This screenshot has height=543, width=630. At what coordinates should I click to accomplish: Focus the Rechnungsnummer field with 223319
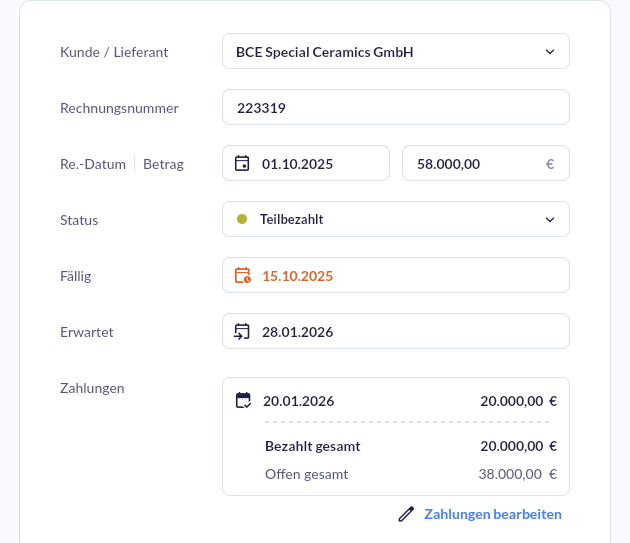tap(395, 107)
